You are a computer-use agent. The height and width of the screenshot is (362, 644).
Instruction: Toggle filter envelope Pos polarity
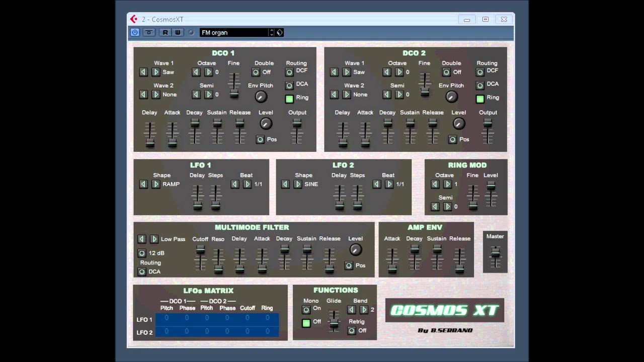(349, 265)
